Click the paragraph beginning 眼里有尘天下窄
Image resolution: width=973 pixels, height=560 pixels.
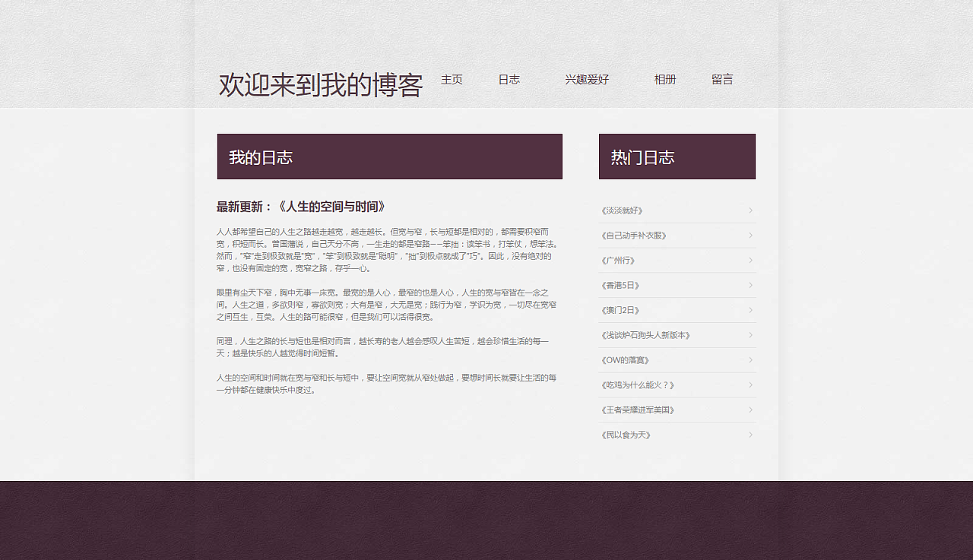coord(388,305)
